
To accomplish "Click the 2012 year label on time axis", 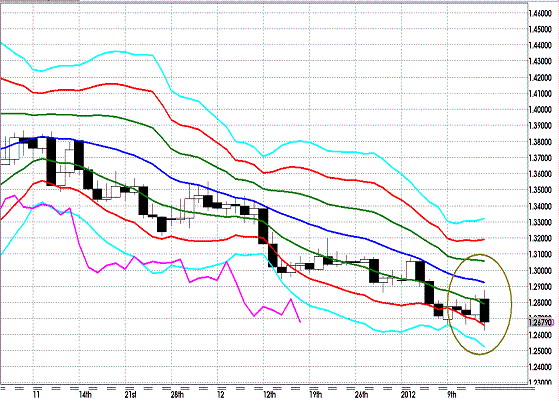I will (408, 395).
